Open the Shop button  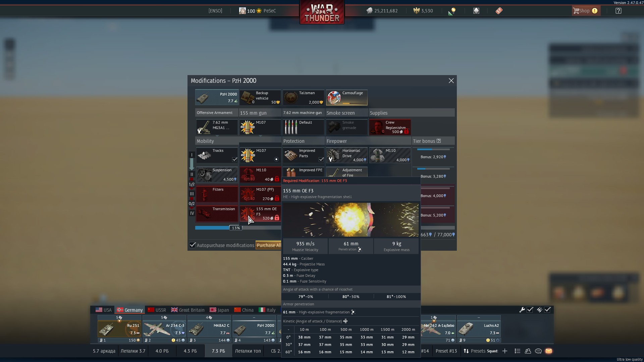click(x=585, y=11)
